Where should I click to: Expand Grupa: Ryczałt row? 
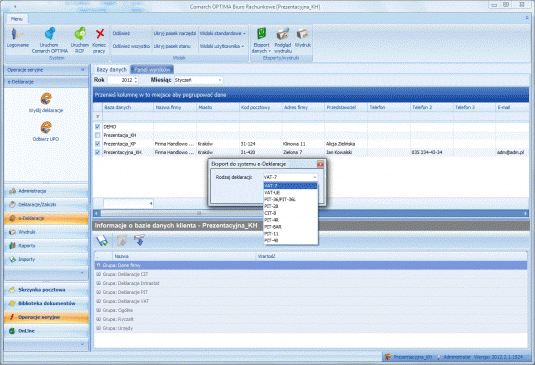point(99,319)
